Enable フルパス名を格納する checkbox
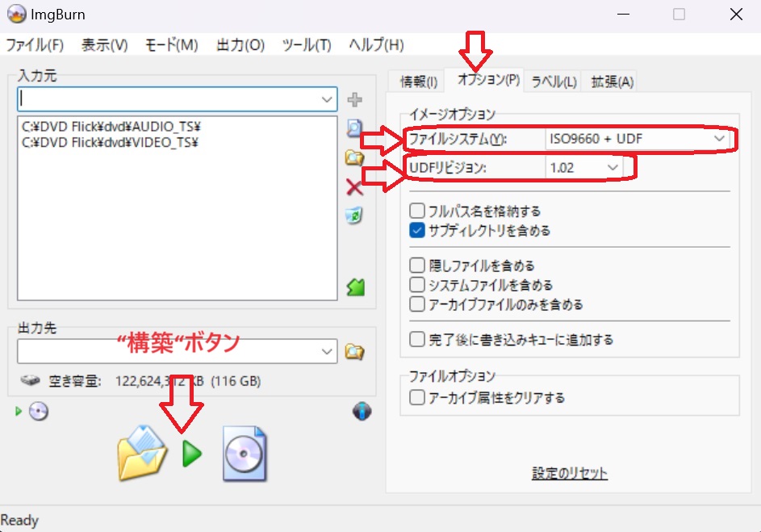Viewport: 761px width, 532px height. pyautogui.click(x=417, y=212)
